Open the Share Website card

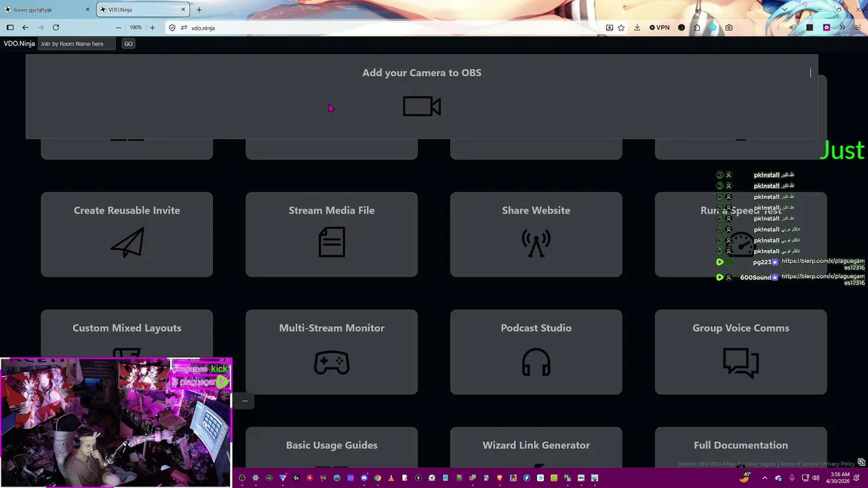point(536,235)
